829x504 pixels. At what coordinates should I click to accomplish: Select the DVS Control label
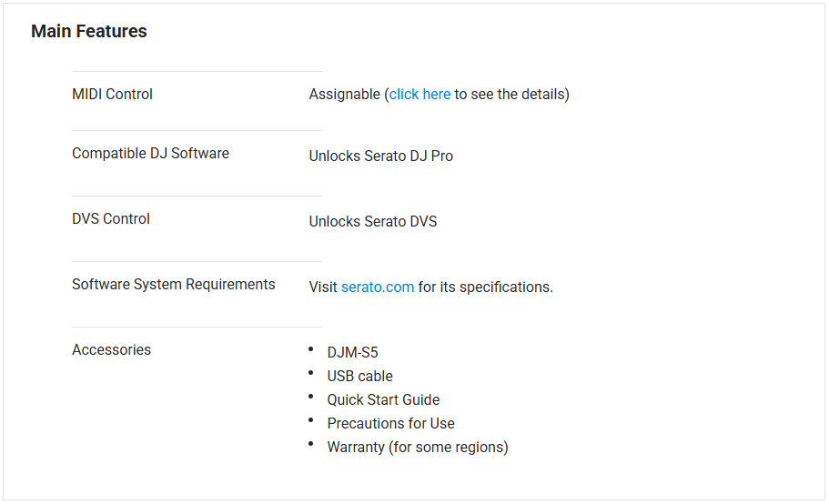(111, 219)
